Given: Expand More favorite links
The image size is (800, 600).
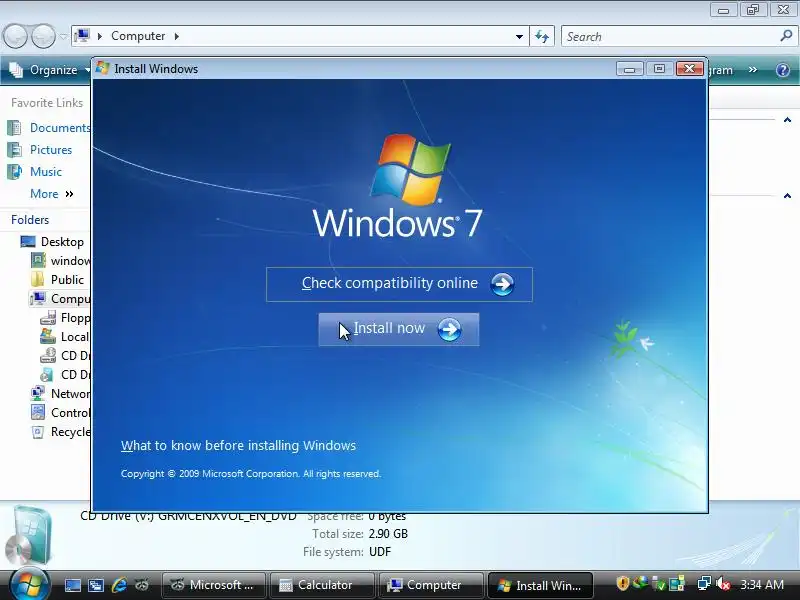Looking at the screenshot, I should 52,194.
